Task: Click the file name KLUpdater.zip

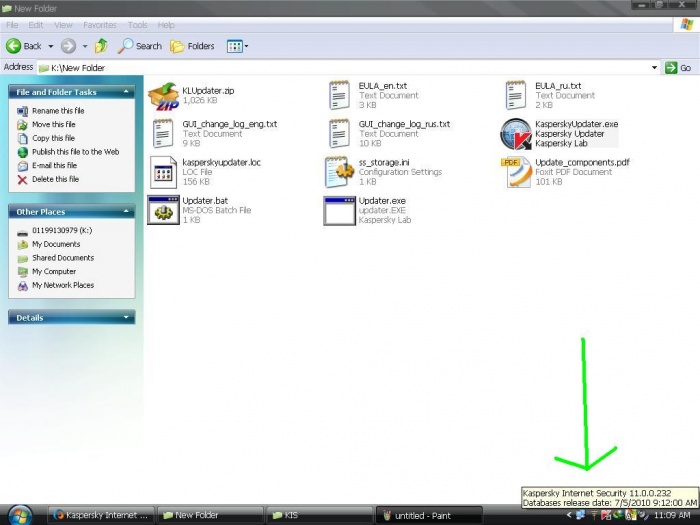Action: pos(208,91)
